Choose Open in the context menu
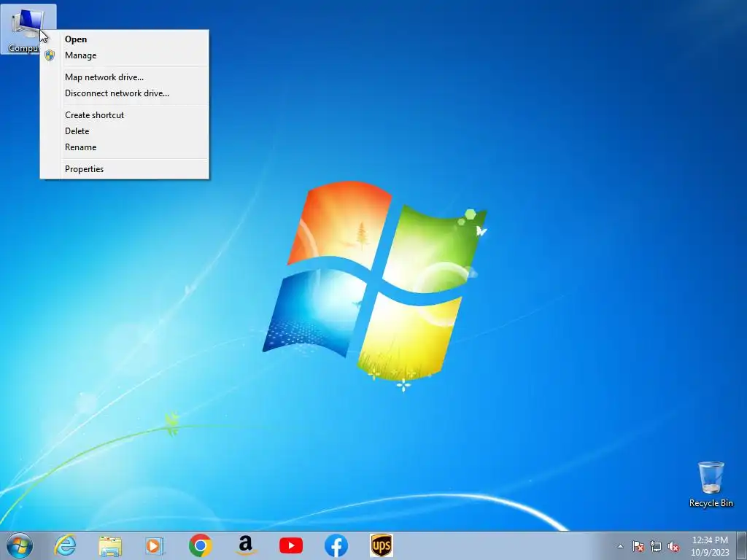The width and height of the screenshot is (747, 560). point(124,39)
